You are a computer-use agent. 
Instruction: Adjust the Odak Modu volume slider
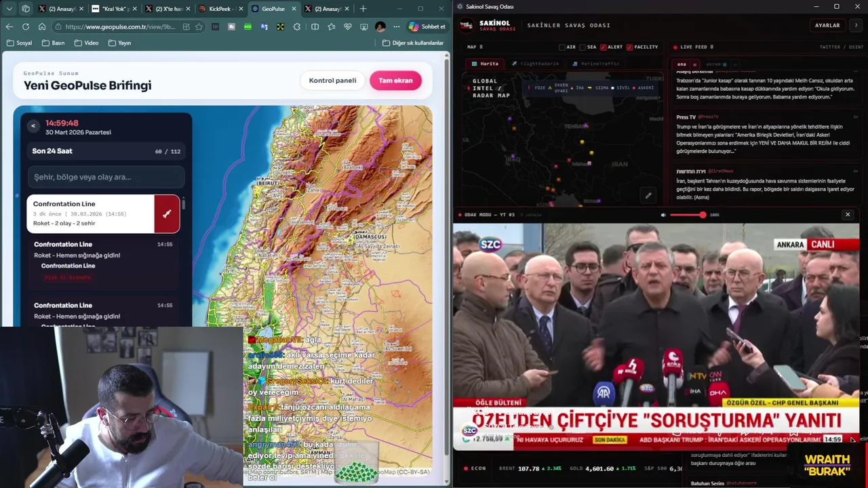point(688,215)
